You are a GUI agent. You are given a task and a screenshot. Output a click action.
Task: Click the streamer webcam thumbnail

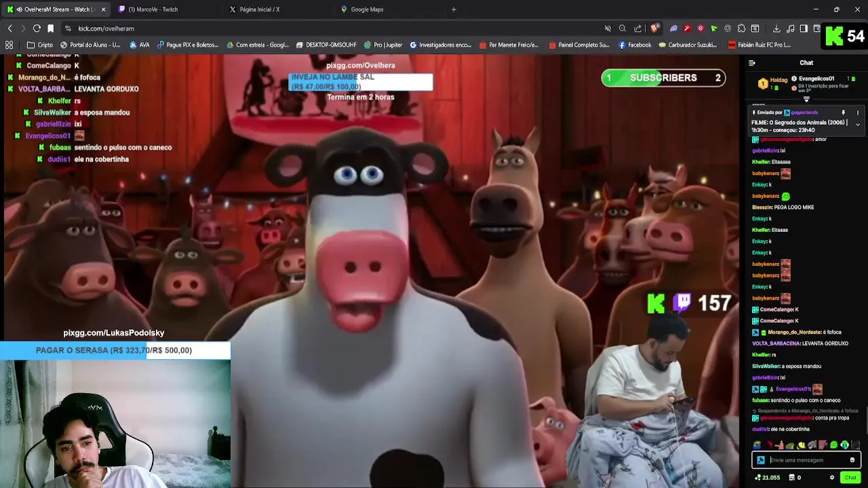point(115,424)
